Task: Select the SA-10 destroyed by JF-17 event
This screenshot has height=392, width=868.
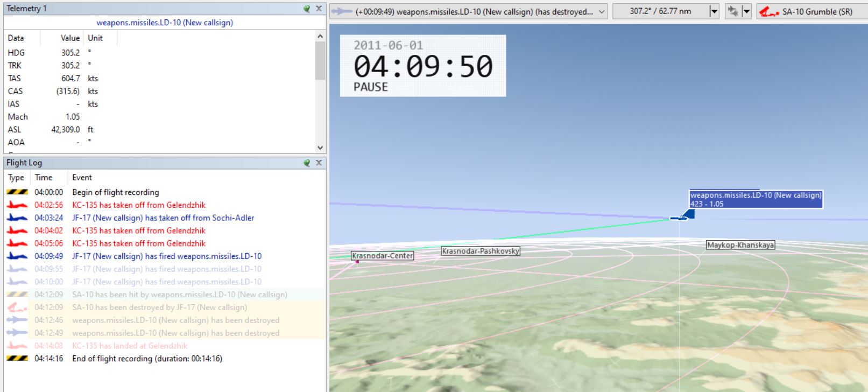Action: click(165, 307)
